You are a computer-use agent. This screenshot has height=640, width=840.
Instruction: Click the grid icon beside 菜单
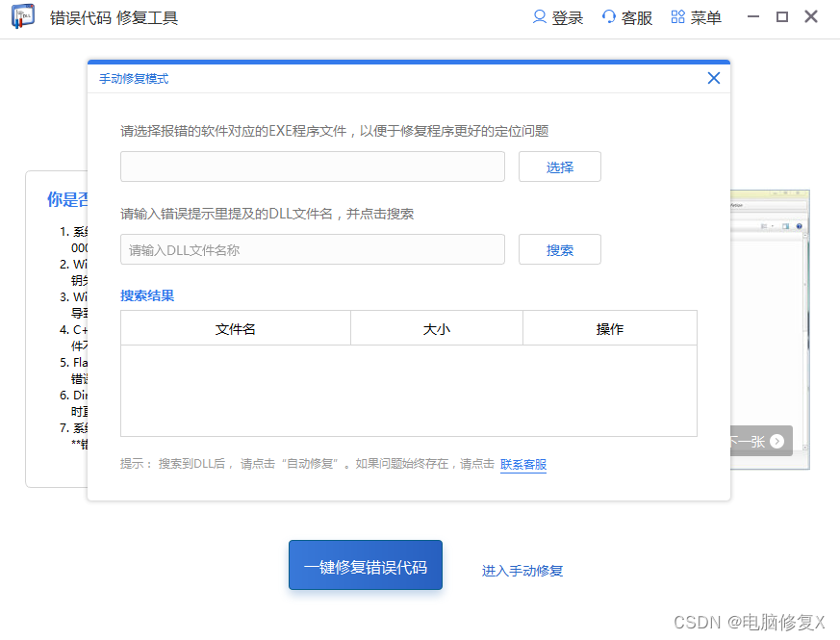(677, 17)
